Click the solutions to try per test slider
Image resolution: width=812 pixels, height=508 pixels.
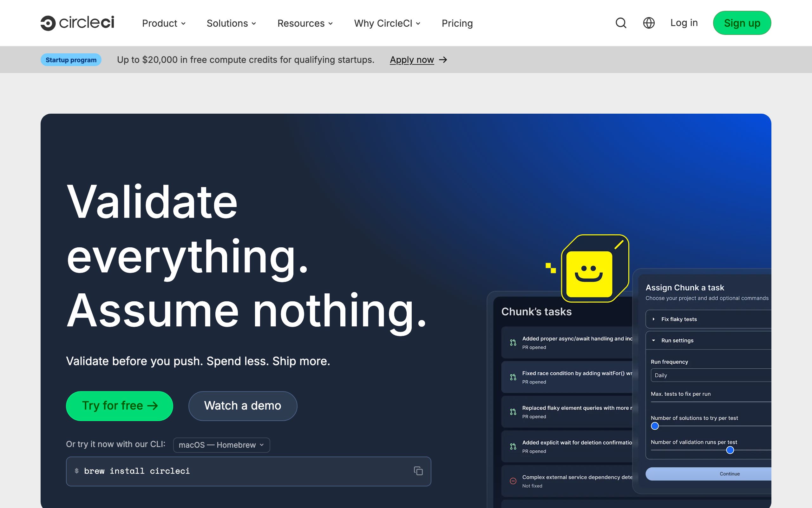[x=655, y=426]
